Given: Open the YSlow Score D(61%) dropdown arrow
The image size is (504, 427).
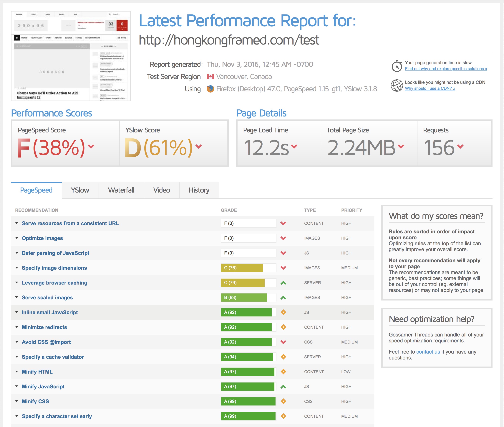Looking at the screenshot, I should click(199, 146).
